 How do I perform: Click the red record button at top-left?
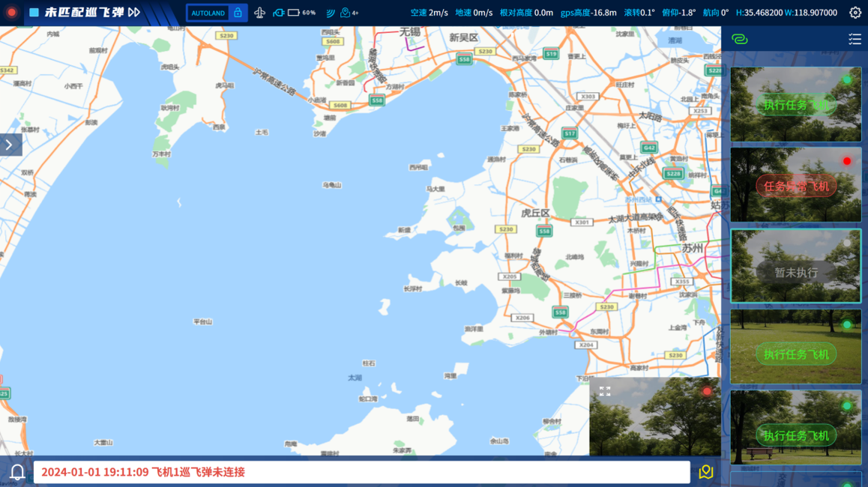point(11,13)
